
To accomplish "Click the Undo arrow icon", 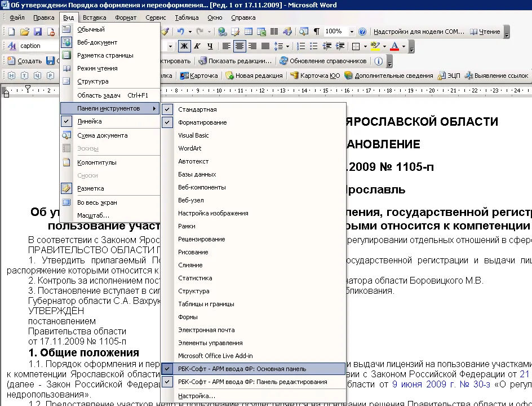I will tap(180, 32).
